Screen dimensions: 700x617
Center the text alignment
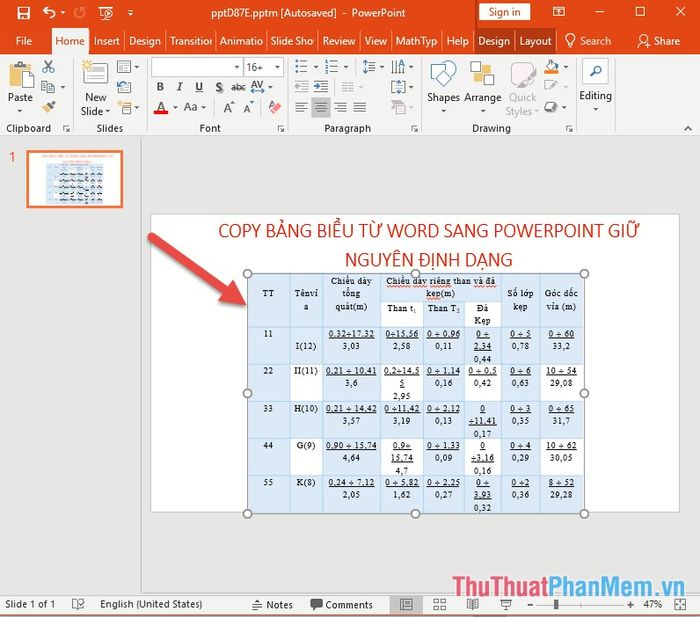321,107
